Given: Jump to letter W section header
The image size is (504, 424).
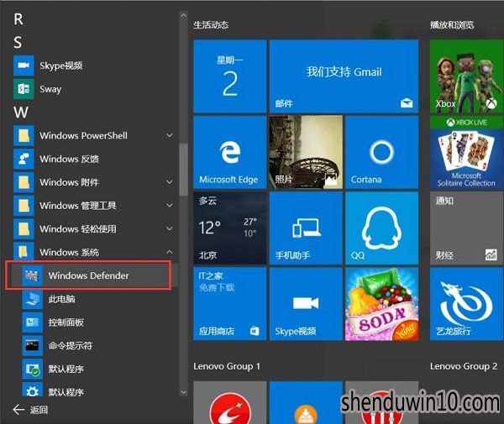Looking at the screenshot, I should pyautogui.click(x=21, y=113).
